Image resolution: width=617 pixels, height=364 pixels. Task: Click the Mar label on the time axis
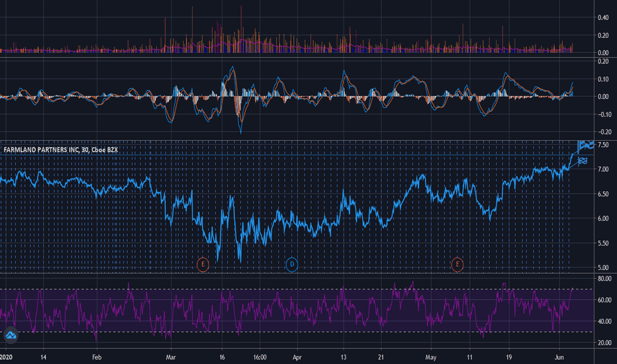pyautogui.click(x=171, y=357)
